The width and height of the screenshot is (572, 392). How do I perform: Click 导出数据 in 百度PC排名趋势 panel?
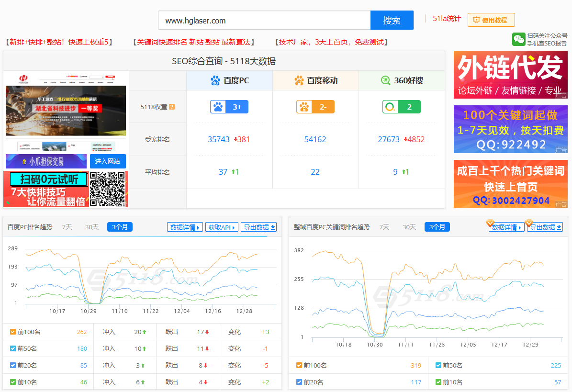coord(258,227)
